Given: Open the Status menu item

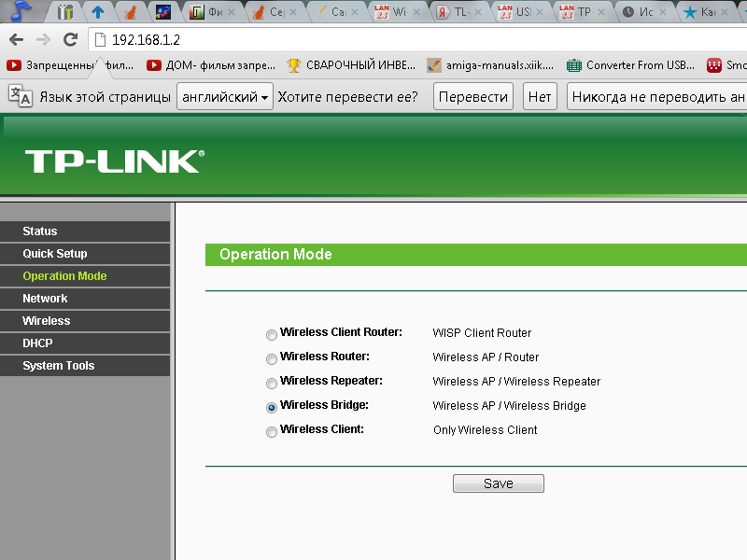Looking at the screenshot, I should click(x=85, y=231).
